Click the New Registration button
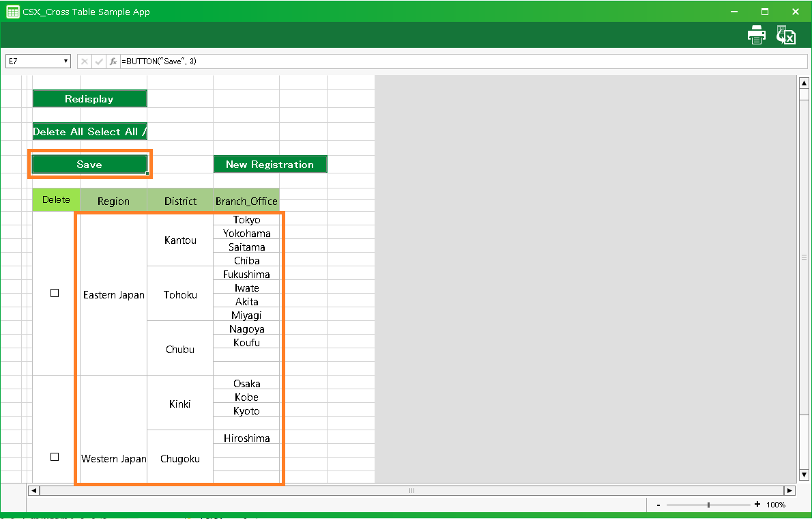This screenshot has width=812, height=519. tap(270, 165)
